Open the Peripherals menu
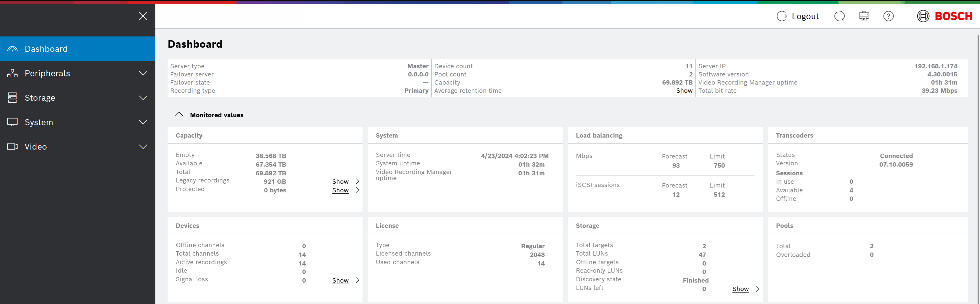The height and width of the screenshot is (304, 980). click(x=78, y=73)
